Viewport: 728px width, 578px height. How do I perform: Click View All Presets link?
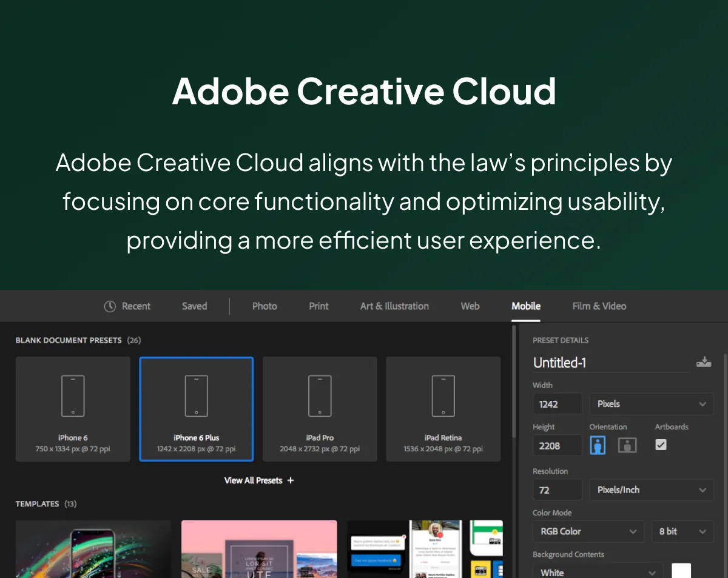(x=254, y=480)
